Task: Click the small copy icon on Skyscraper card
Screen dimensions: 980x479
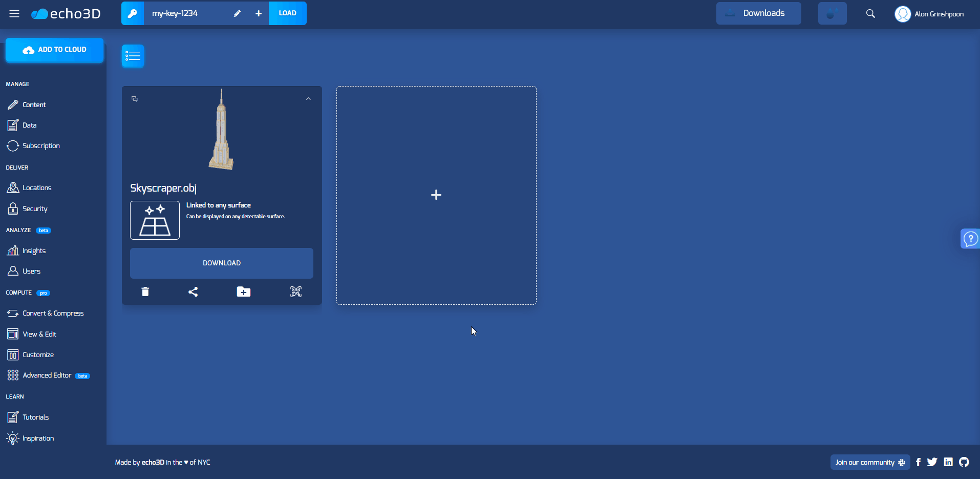Action: click(135, 99)
